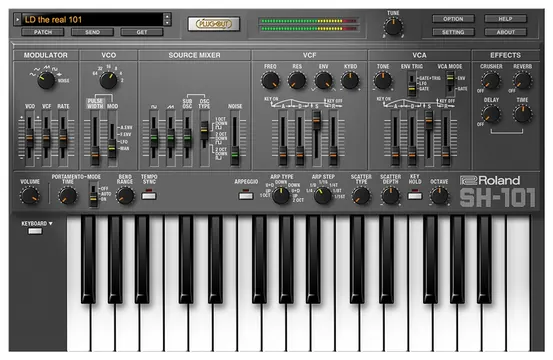The width and height of the screenshot is (553, 360).
Task: Click the TUNE knob
Action: pyautogui.click(x=393, y=27)
